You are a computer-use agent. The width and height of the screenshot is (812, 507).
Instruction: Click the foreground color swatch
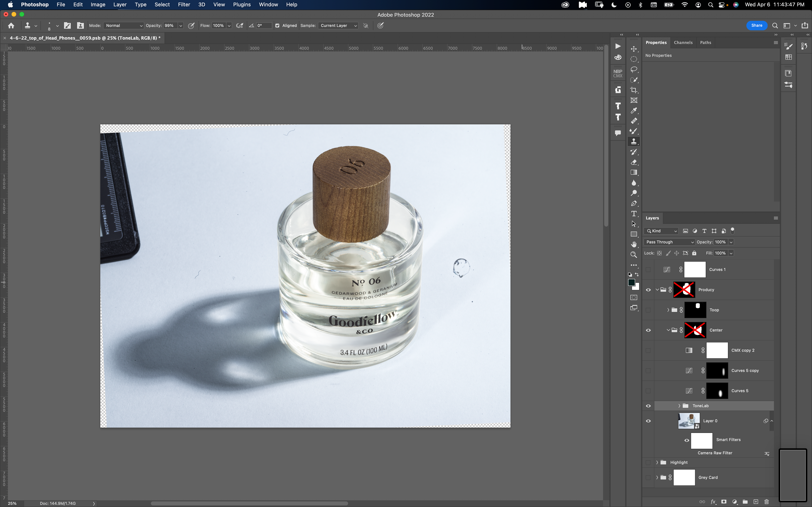pyautogui.click(x=631, y=282)
